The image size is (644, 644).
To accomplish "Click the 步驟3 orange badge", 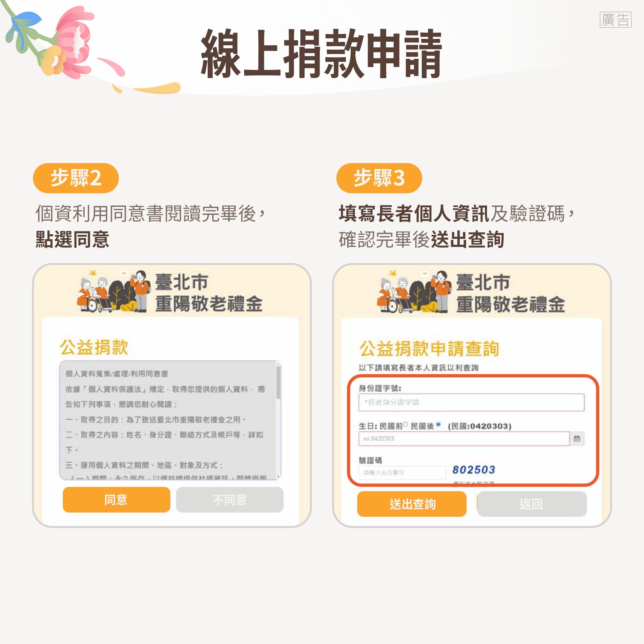I will (379, 178).
